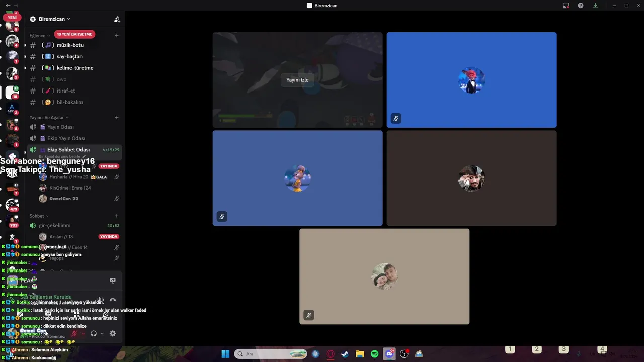Add a channel to Yayıncı Ve Agalar category
The width and height of the screenshot is (644, 362).
pyautogui.click(x=117, y=118)
